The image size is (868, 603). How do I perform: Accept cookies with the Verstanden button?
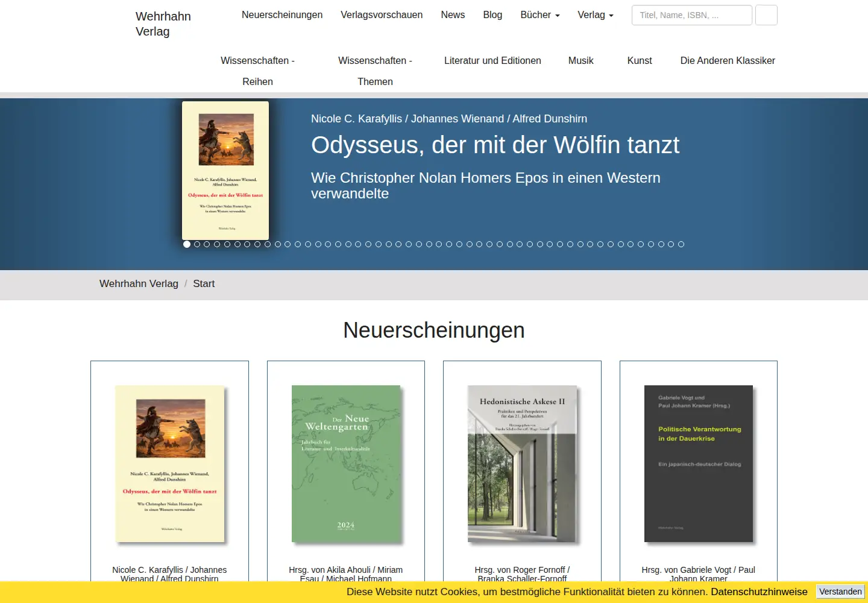[841, 592]
